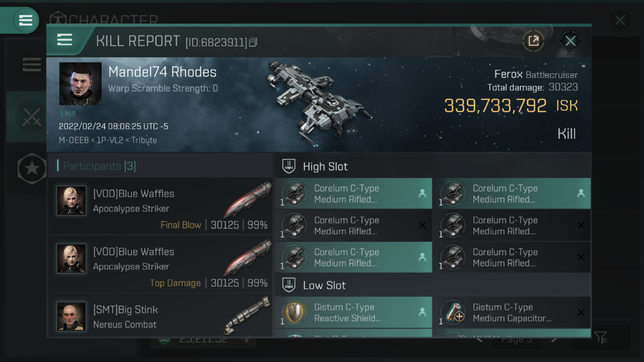Click the Ferox Battlecruiser ship name
Image resolution: width=644 pixels, height=362 pixels.
point(536,74)
